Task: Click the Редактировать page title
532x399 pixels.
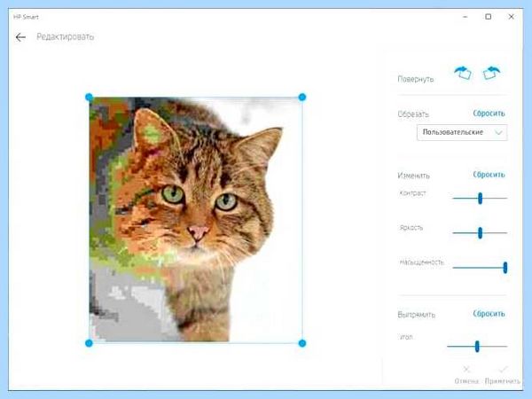Action: 66,36
